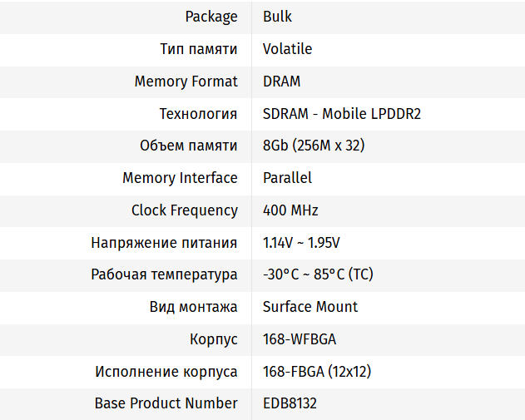525x420 pixels.
Task: Click the 168-FBGA (12x12) value
Action: (x=316, y=372)
